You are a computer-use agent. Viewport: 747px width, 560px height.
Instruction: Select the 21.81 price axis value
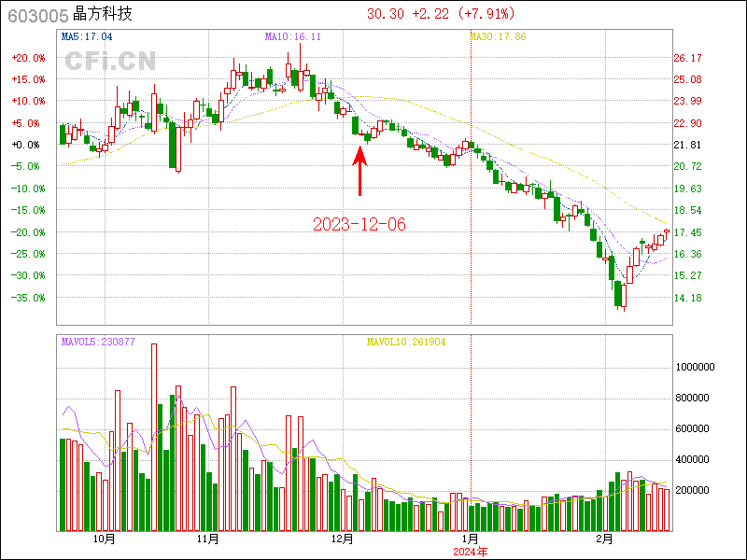coord(687,145)
